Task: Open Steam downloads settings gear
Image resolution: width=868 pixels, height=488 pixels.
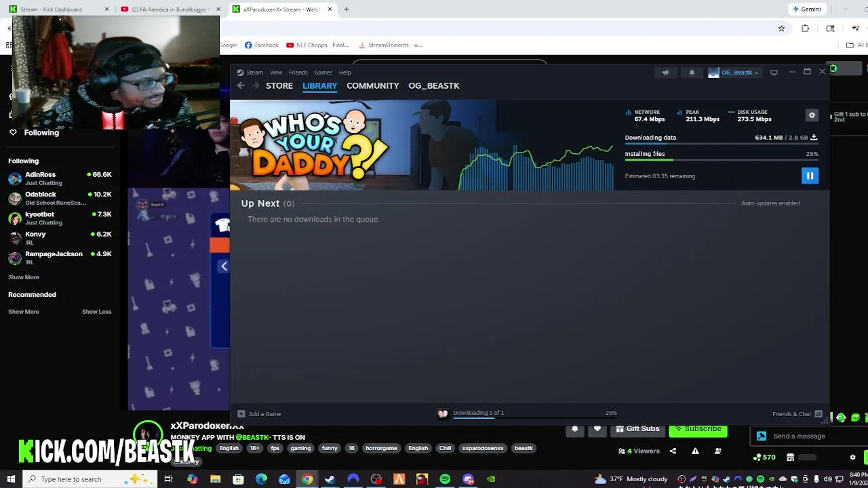Action: tap(812, 115)
